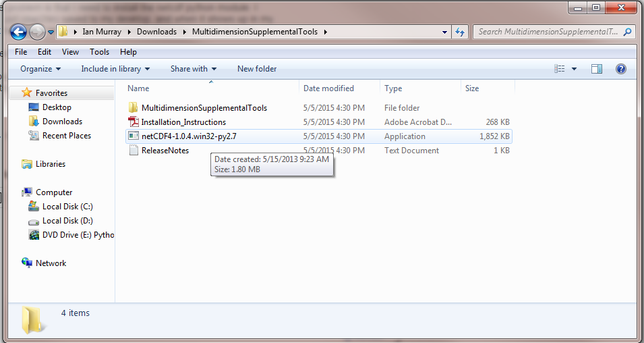Go back using the blue Back arrow

(x=18, y=32)
